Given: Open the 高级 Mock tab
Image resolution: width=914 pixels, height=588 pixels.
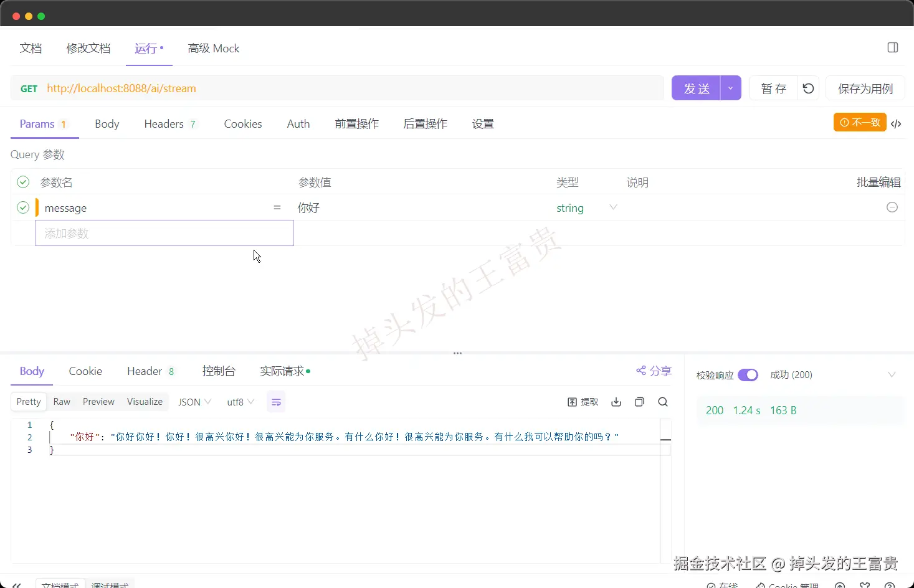Looking at the screenshot, I should 214,49.
